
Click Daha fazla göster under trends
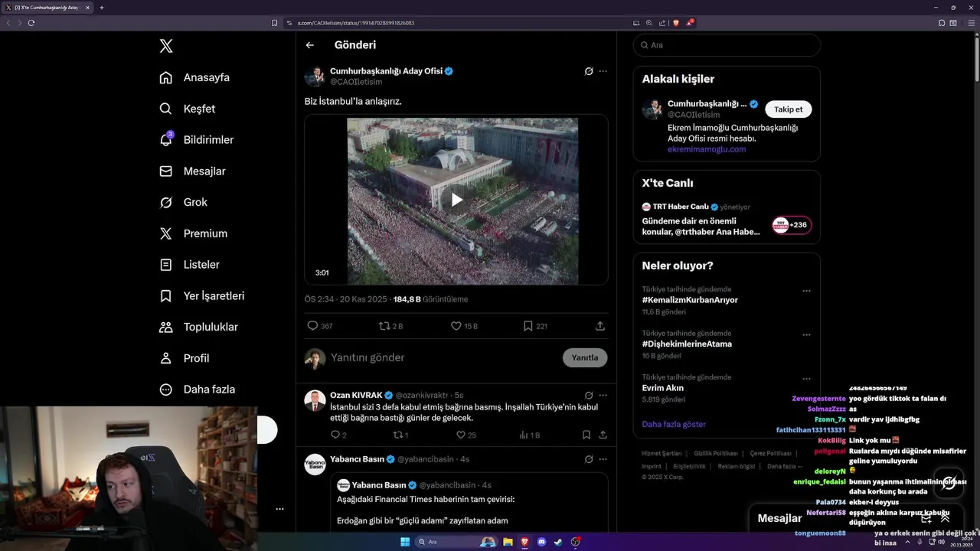[x=674, y=424]
